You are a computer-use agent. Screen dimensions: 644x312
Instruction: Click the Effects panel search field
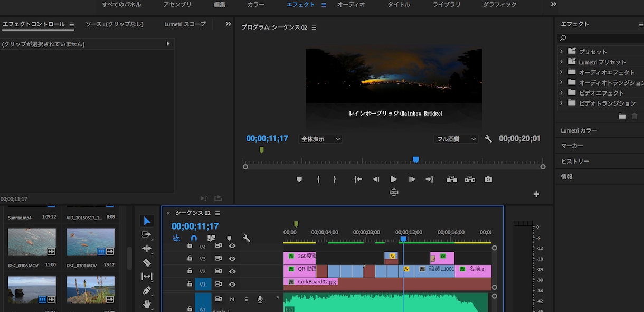point(601,38)
